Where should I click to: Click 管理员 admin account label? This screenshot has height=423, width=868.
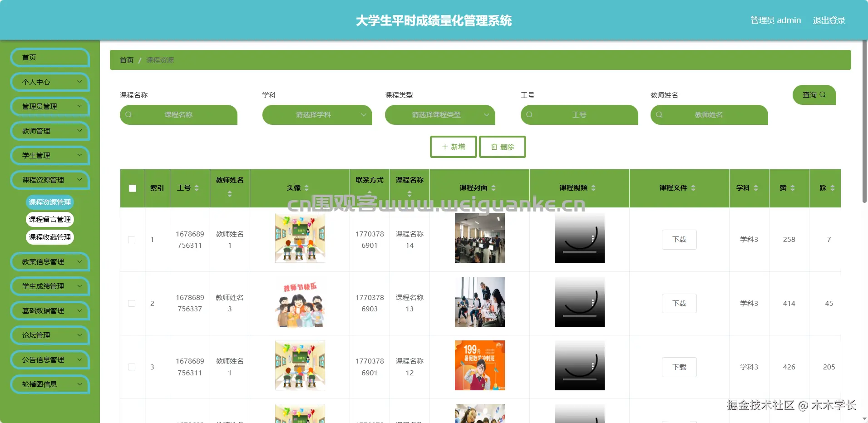pos(775,20)
